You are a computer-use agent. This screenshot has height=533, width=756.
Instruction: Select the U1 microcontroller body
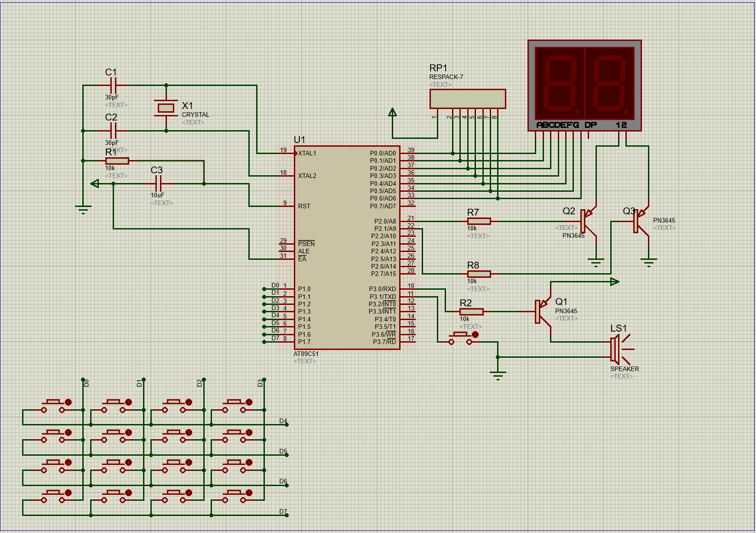(x=347, y=248)
